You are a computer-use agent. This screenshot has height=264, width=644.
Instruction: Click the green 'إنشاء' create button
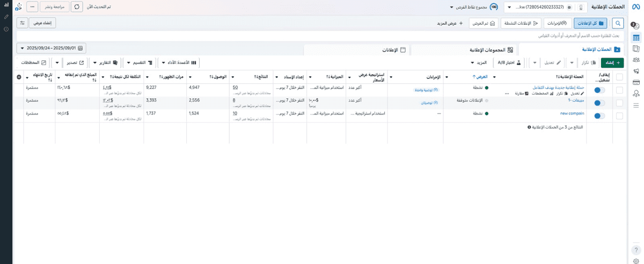click(612, 63)
